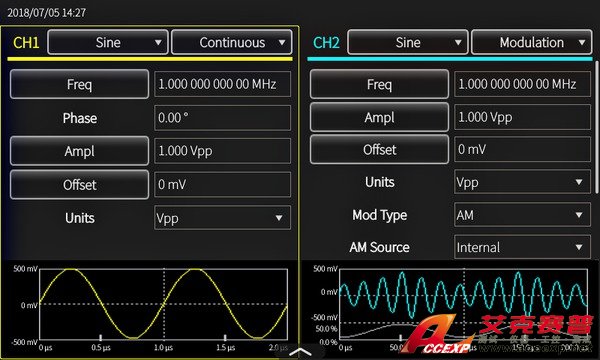Viewport: 600px width, 360px height.
Task: Select the CH1 Ampl button
Action: [x=79, y=151]
